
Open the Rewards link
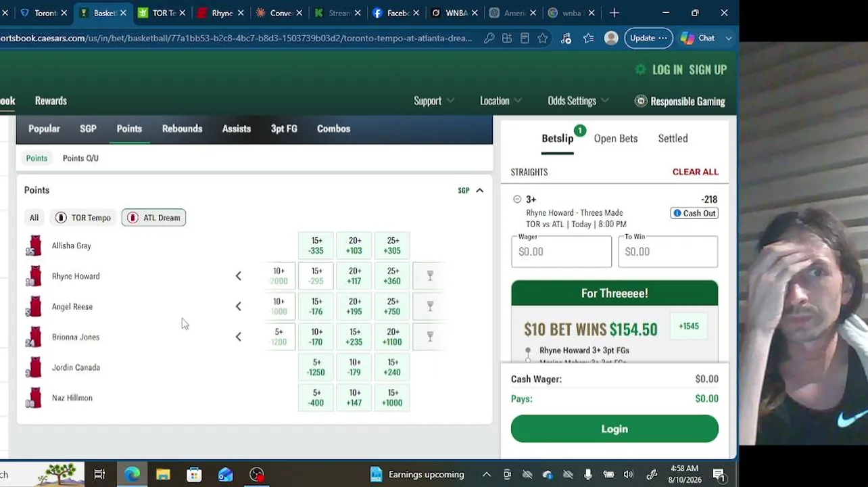click(51, 101)
